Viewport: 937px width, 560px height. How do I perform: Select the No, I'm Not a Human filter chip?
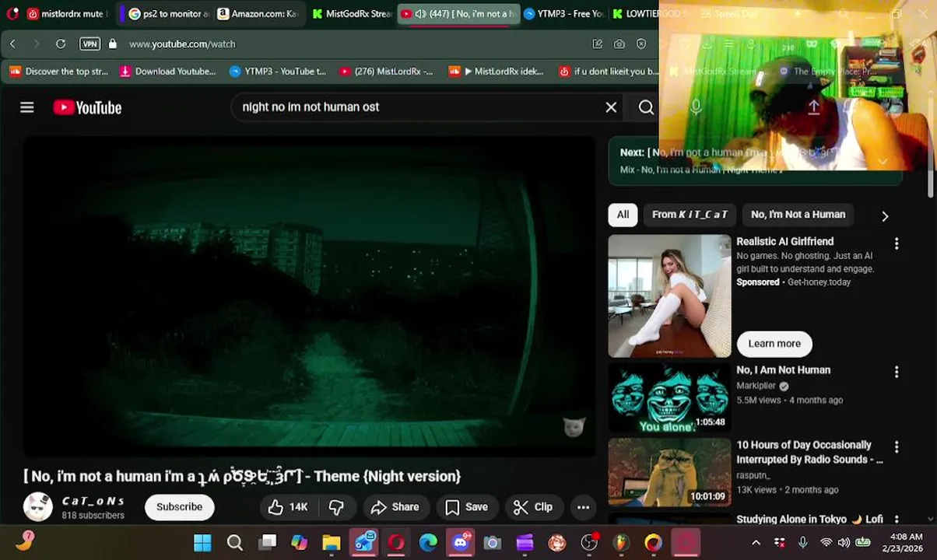click(x=798, y=215)
